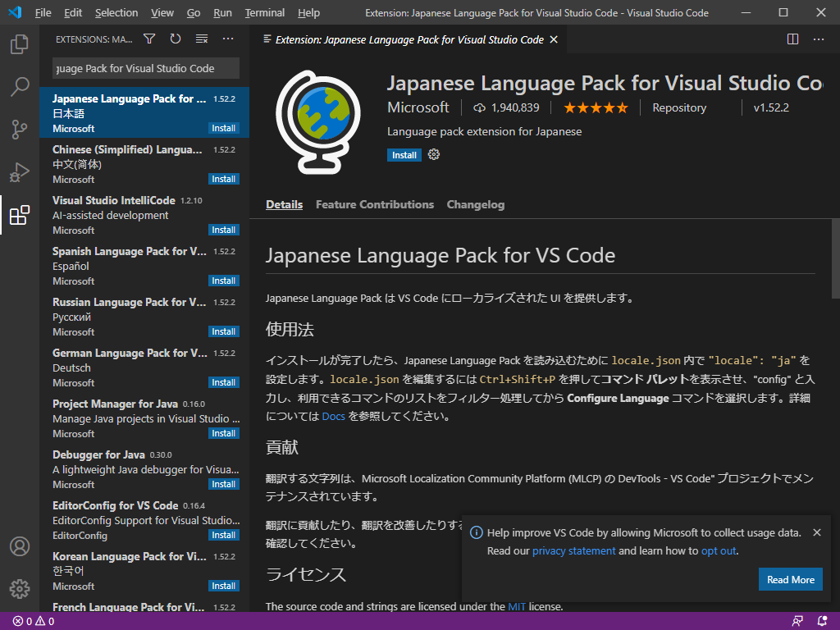The image size is (840, 630).
Task: Open the Search view in activity bar
Action: tap(20, 86)
